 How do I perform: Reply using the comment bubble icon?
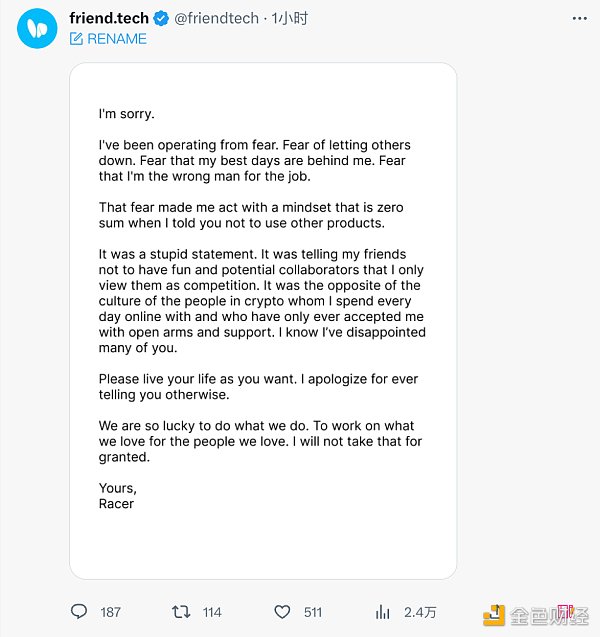(80, 611)
